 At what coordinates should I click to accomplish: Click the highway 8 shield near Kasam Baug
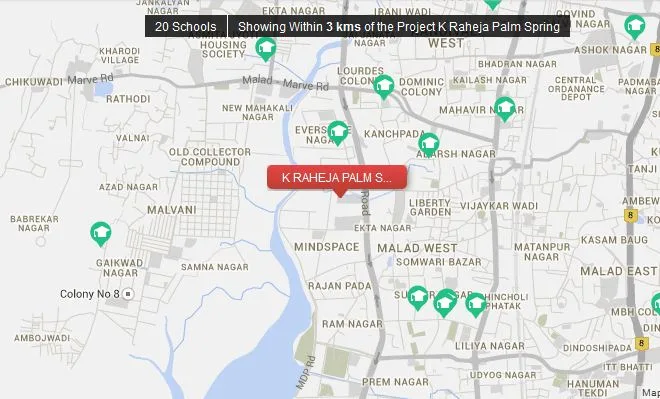coord(630,216)
